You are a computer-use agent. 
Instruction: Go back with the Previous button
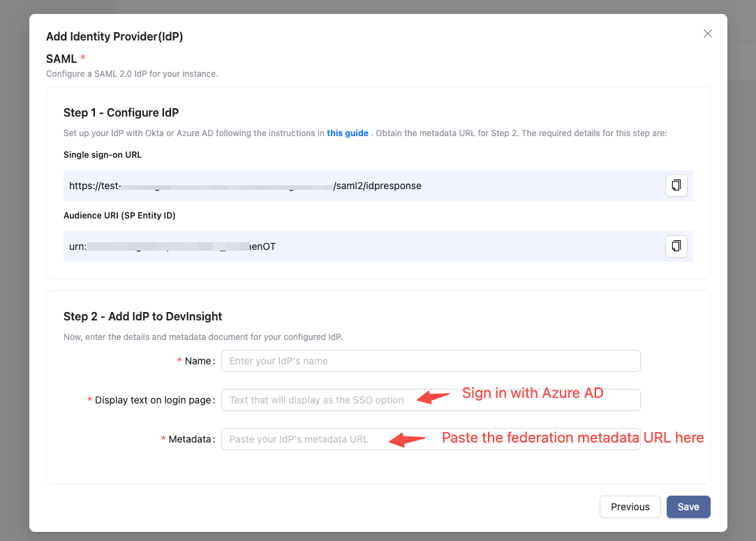click(630, 507)
